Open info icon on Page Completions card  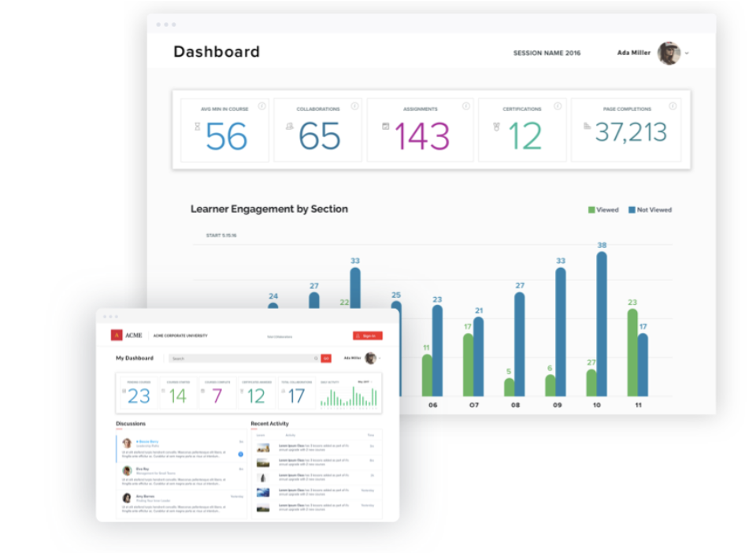click(x=673, y=106)
